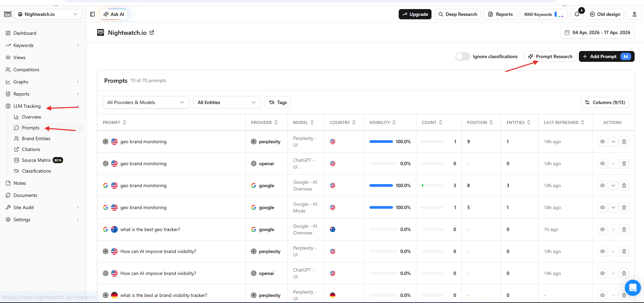Open the date range picker
Image resolution: width=644 pixels, height=303 pixels.
(597, 32)
